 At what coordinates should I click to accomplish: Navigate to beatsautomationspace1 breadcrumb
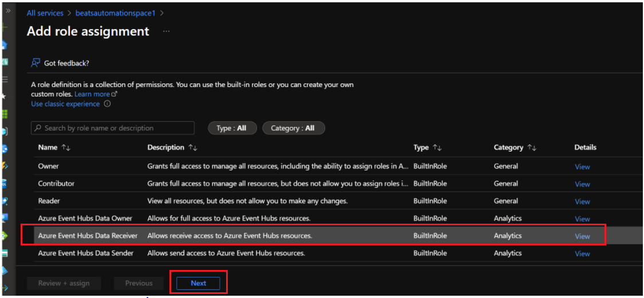(x=116, y=13)
